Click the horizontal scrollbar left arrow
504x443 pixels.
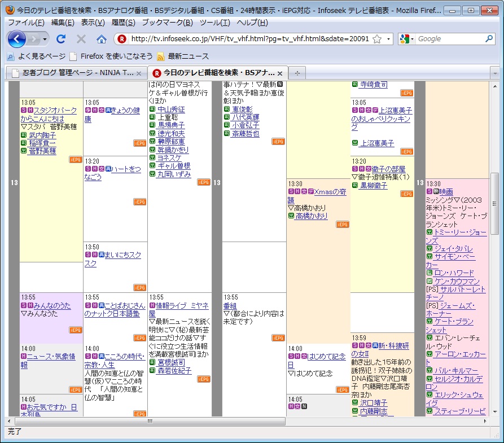(9, 421)
